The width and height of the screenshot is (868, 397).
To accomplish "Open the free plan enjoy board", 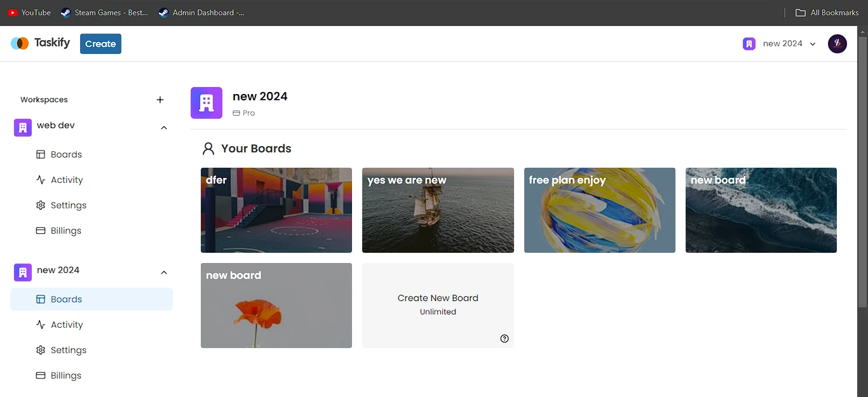I will click(x=600, y=210).
